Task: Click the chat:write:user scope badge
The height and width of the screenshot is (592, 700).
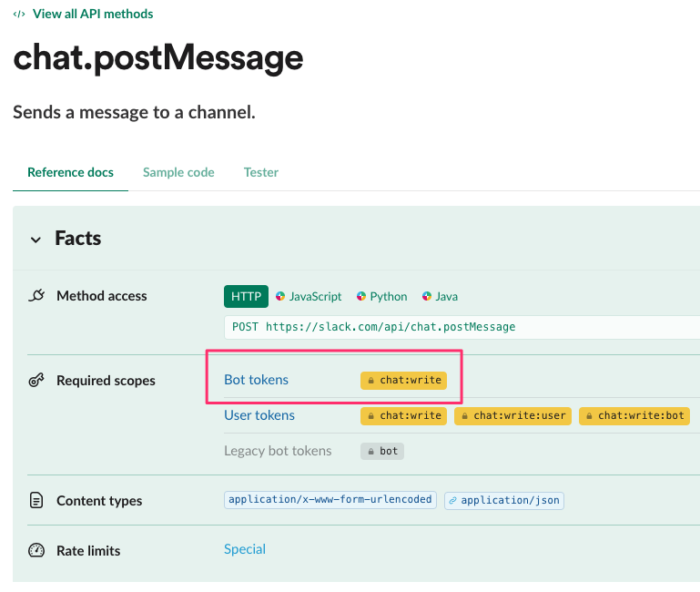Action: (x=512, y=416)
